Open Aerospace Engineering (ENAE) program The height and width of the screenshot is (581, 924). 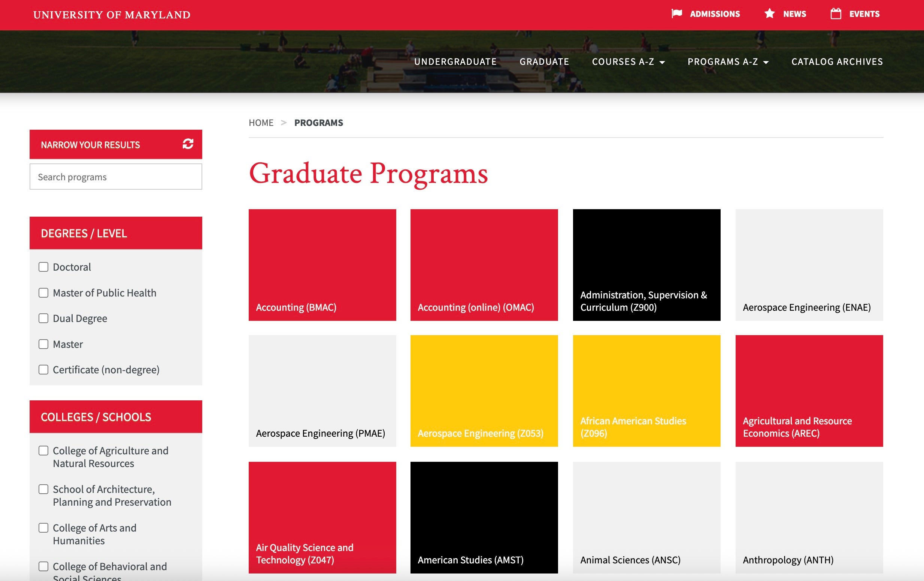tap(809, 264)
